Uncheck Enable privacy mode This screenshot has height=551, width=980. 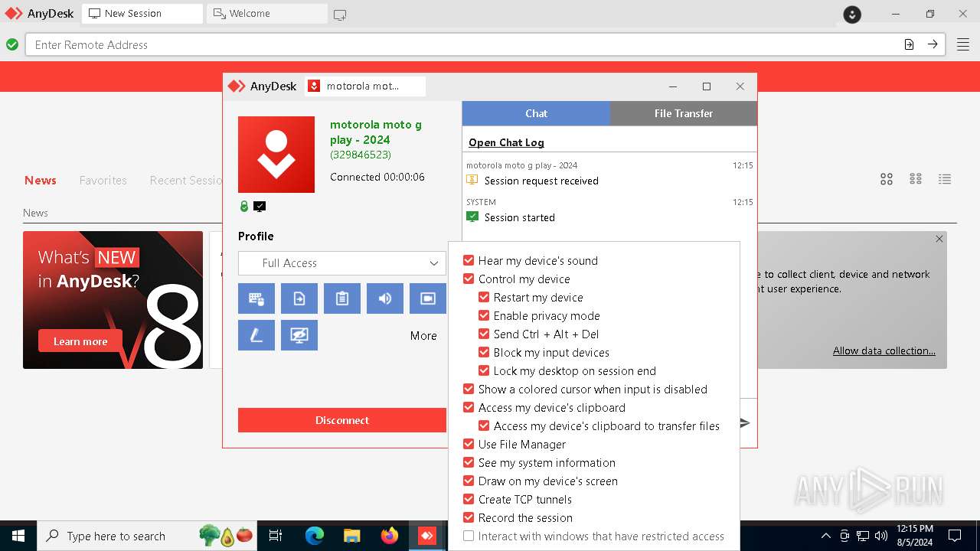pos(484,315)
